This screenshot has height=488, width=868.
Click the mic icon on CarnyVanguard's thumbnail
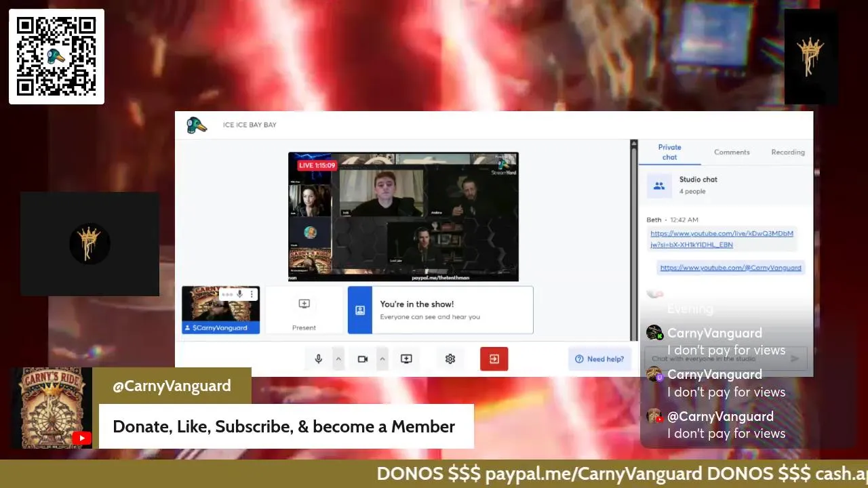[239, 294]
